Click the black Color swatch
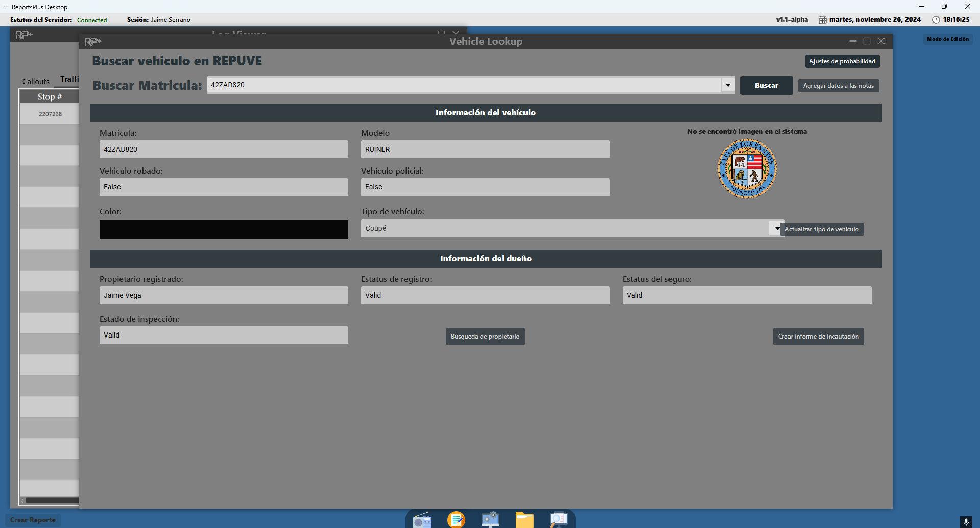 (x=224, y=229)
